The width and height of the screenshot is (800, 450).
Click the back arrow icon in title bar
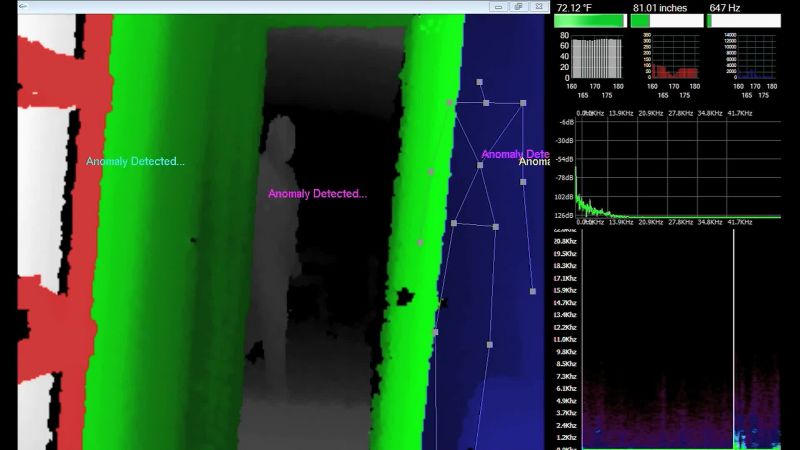pyautogui.click(x=23, y=6)
